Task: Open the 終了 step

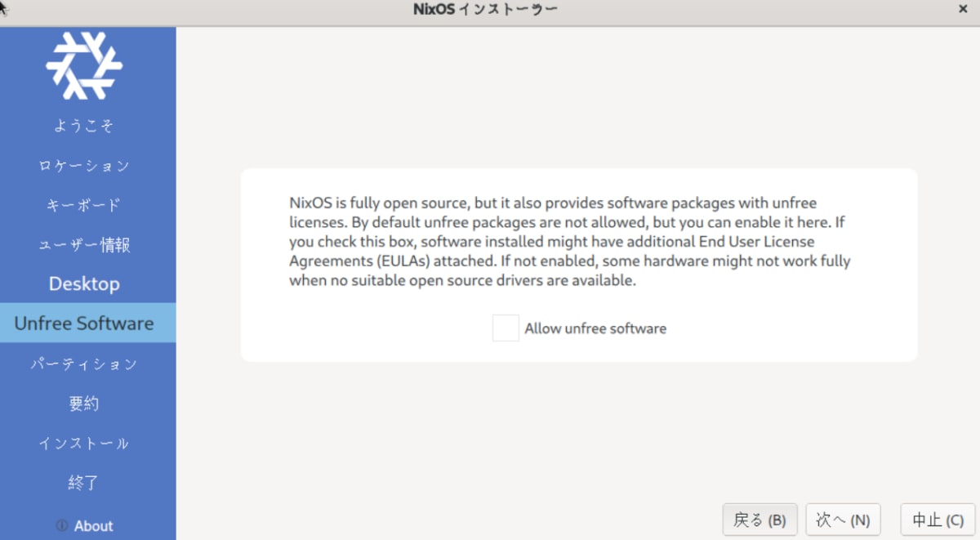Action: (x=84, y=482)
